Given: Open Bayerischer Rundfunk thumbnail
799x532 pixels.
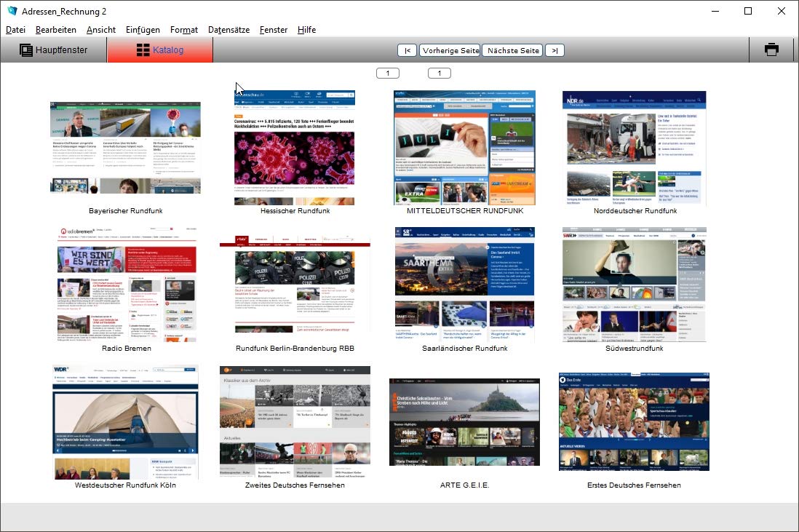Looking at the screenshot, I should point(125,147).
